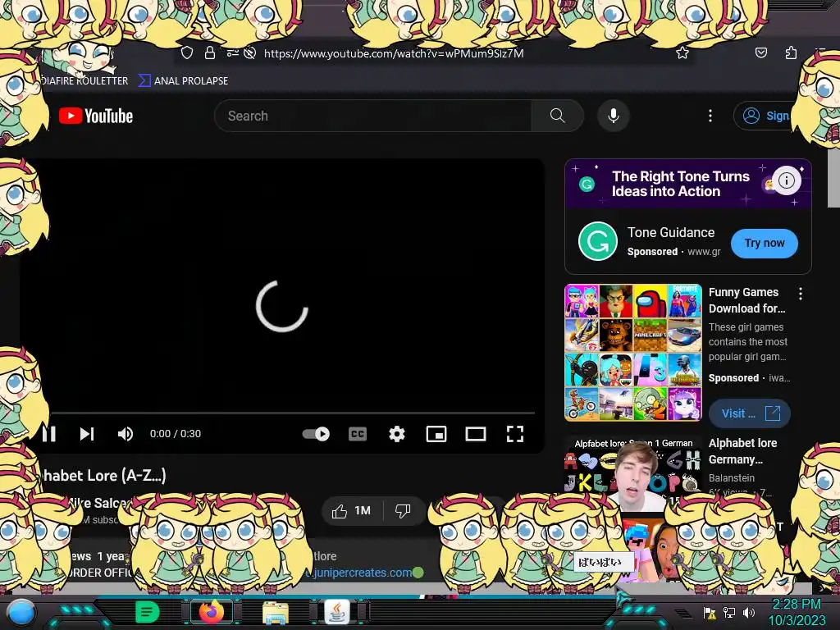
Task: Open video settings gear
Action: pyautogui.click(x=397, y=433)
